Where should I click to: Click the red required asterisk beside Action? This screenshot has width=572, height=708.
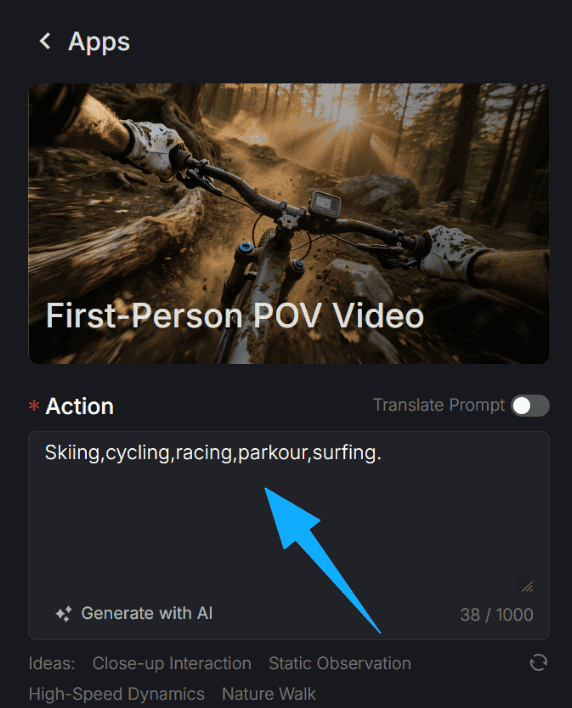coord(34,406)
